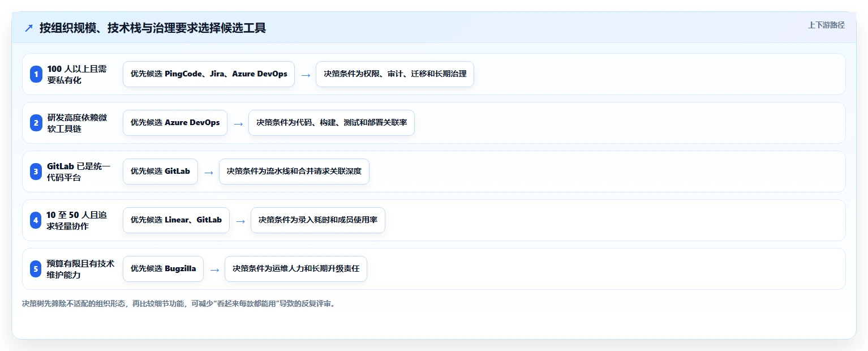Click the arrow after 优先候选 GitLab
The image size is (868, 351).
209,172
